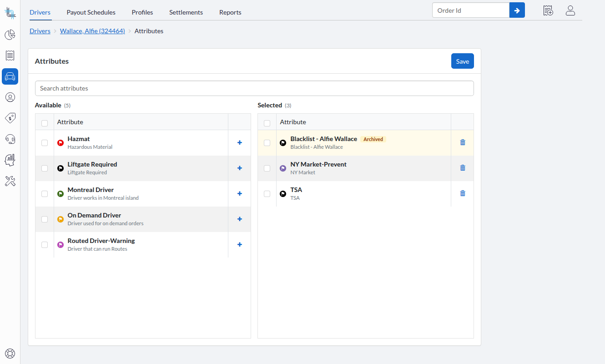Check the Liftgate Required row checkbox
The width and height of the screenshot is (605, 364).
tap(45, 168)
